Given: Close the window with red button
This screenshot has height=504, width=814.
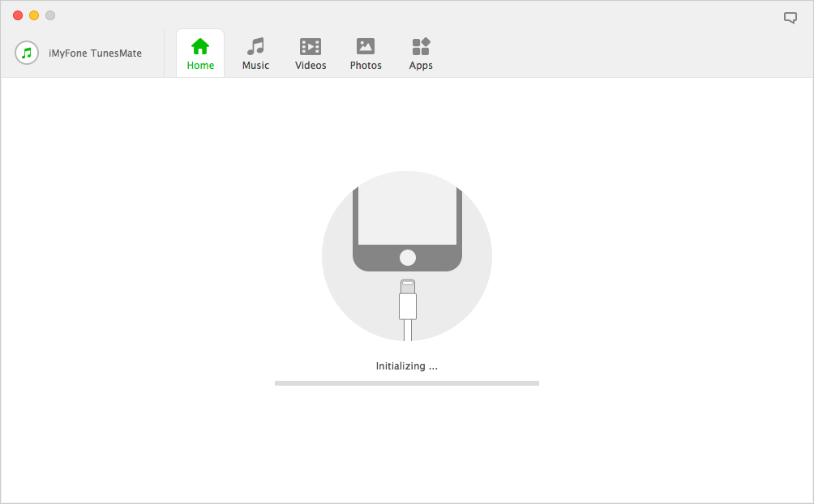Looking at the screenshot, I should (x=18, y=15).
